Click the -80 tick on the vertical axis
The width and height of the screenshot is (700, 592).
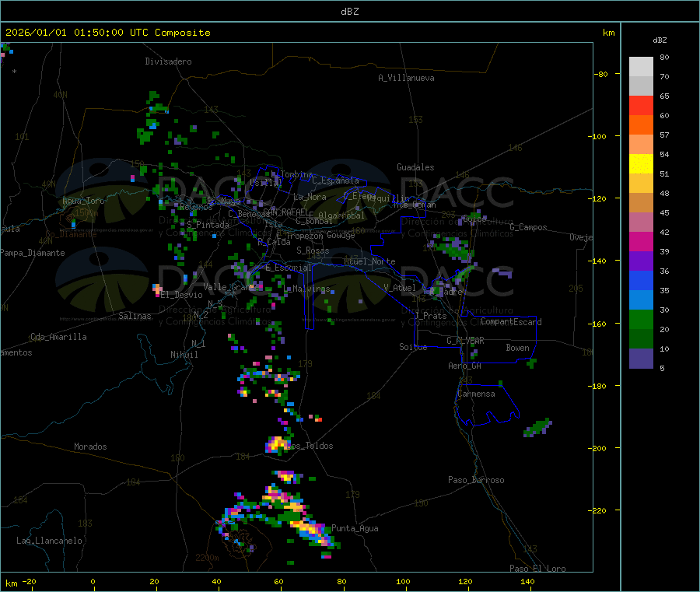[x=600, y=74]
